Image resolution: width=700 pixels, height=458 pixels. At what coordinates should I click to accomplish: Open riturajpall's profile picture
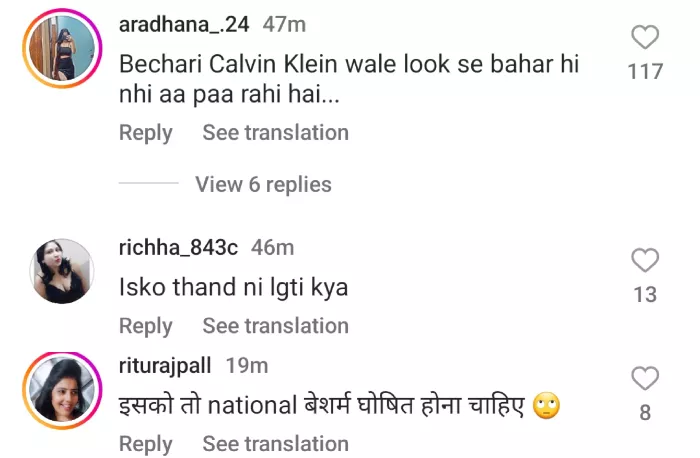62,389
